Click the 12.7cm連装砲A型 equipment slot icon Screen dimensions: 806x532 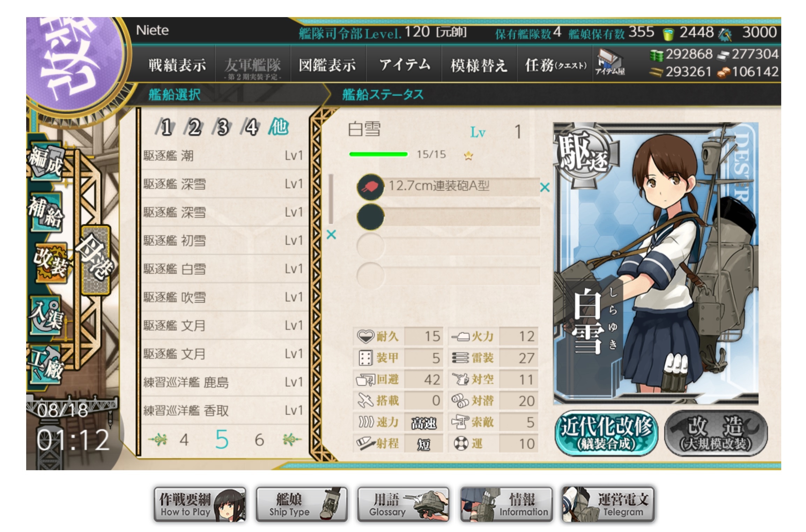pos(370,187)
